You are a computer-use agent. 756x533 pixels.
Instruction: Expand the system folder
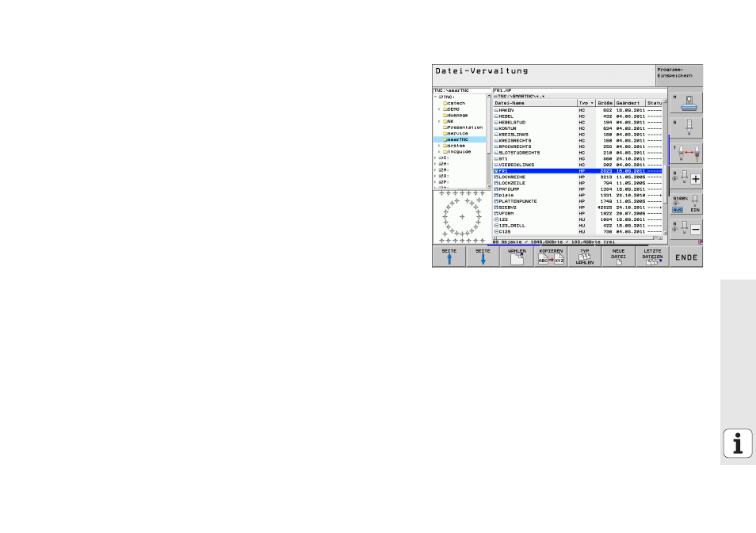click(x=439, y=146)
